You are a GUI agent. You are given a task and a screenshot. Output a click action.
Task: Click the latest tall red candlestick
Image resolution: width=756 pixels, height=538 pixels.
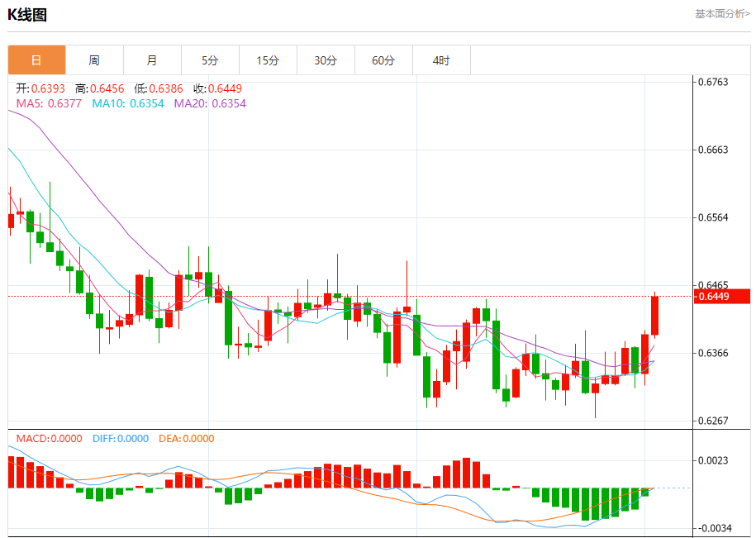(654, 316)
